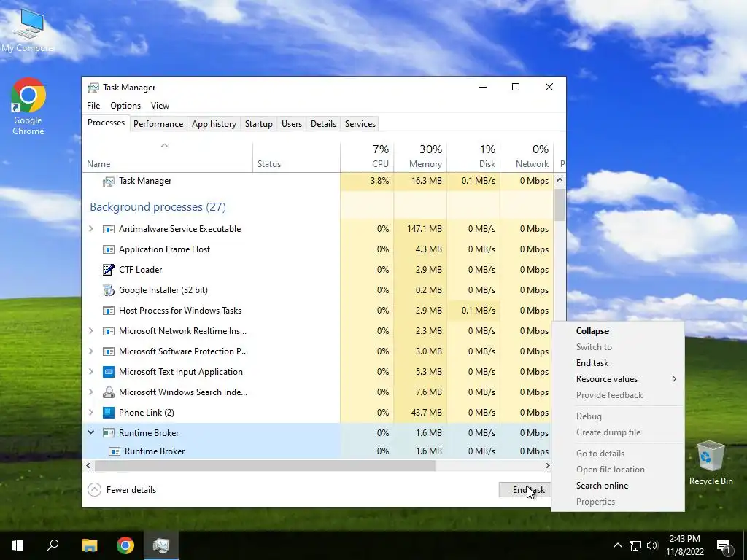Open Chrome from the taskbar
This screenshot has height=560, width=747.
pos(125,545)
